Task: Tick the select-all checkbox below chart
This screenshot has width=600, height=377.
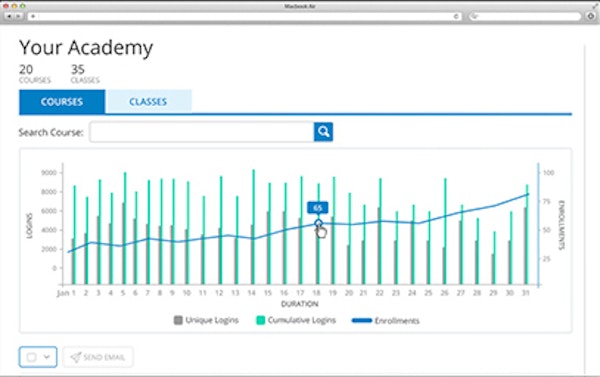Action: pos(31,357)
